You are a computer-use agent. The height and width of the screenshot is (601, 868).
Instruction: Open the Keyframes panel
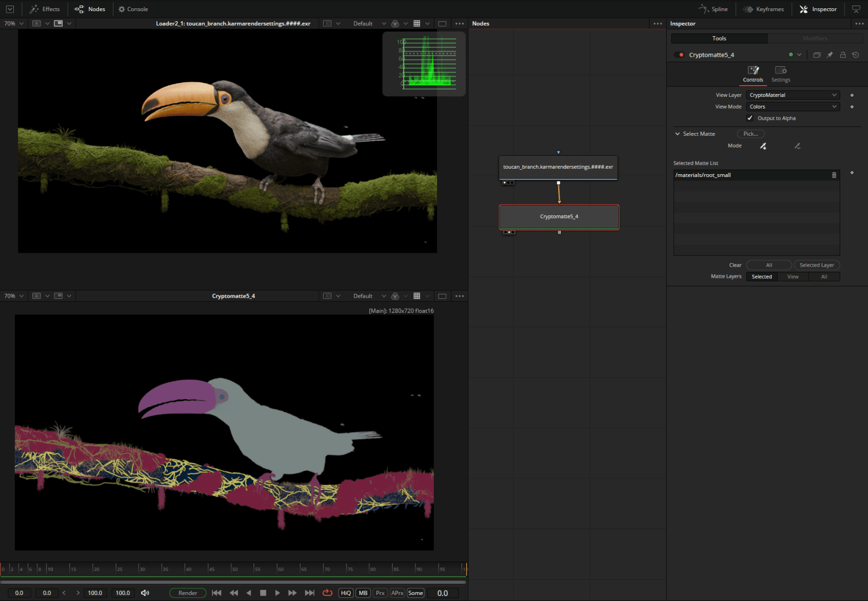(764, 9)
